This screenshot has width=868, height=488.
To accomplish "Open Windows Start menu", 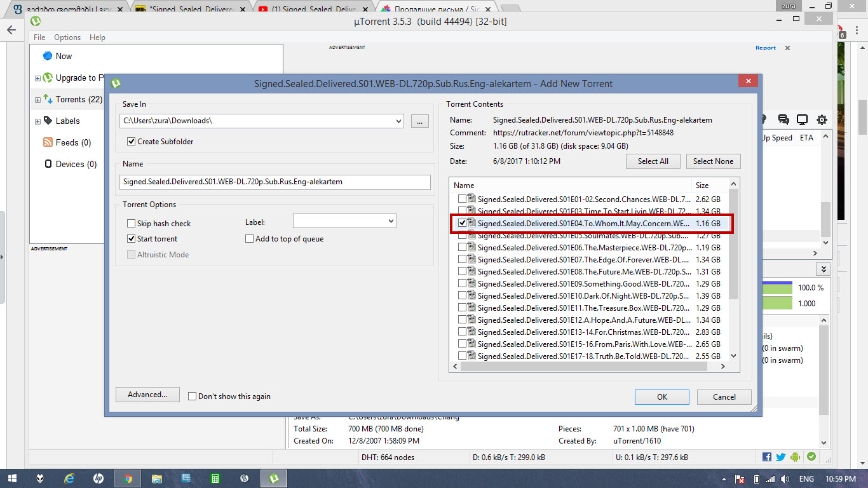I will 13,478.
